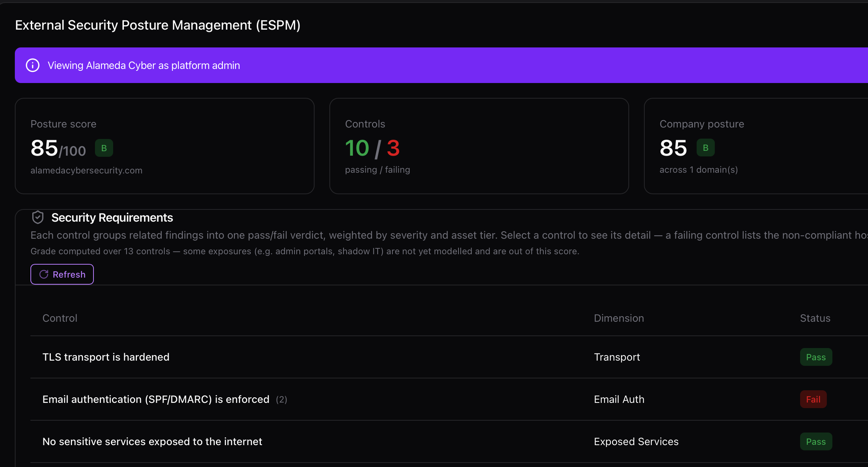868x467 pixels.
Task: Click the Security Requirements heading
Action: pyautogui.click(x=112, y=217)
